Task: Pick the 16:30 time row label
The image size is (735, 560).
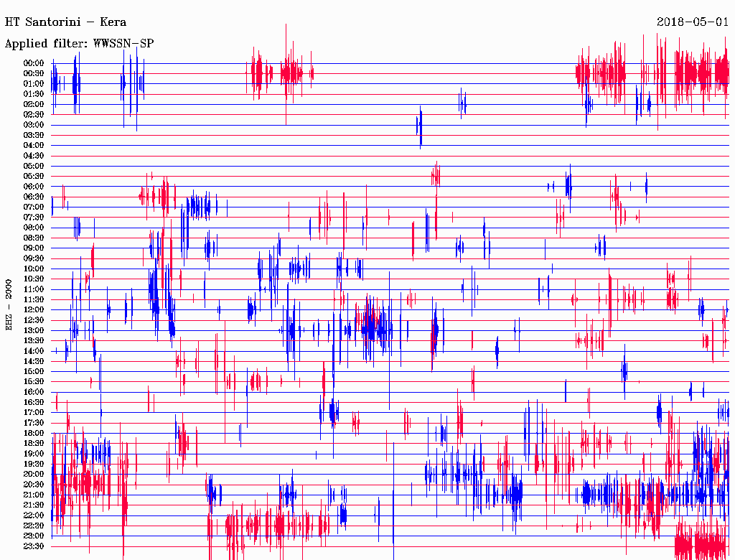Action: (x=34, y=403)
